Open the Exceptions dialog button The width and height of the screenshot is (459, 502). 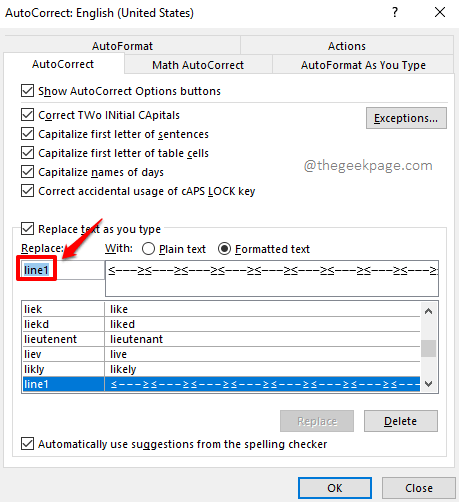pos(406,118)
